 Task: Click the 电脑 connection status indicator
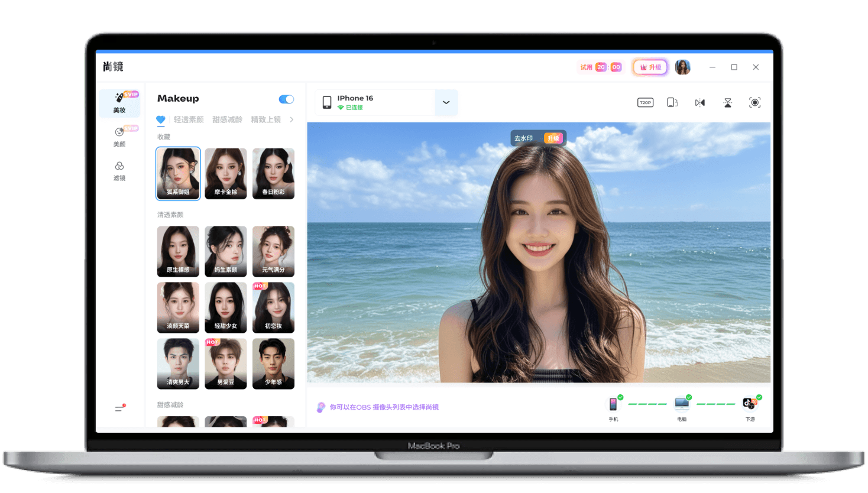click(681, 403)
